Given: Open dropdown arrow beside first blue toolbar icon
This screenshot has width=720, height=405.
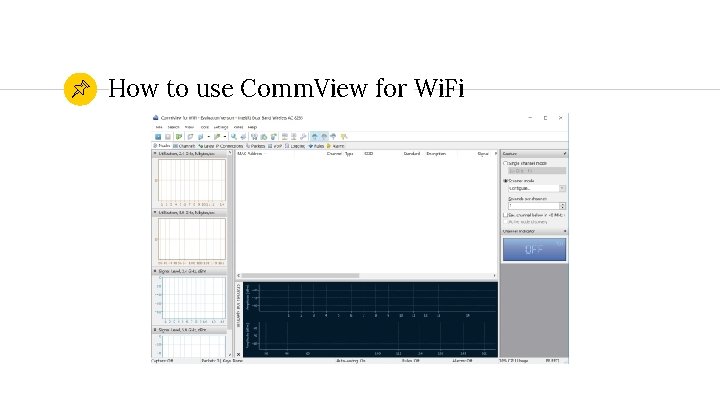Looking at the screenshot, I should coord(208,137).
